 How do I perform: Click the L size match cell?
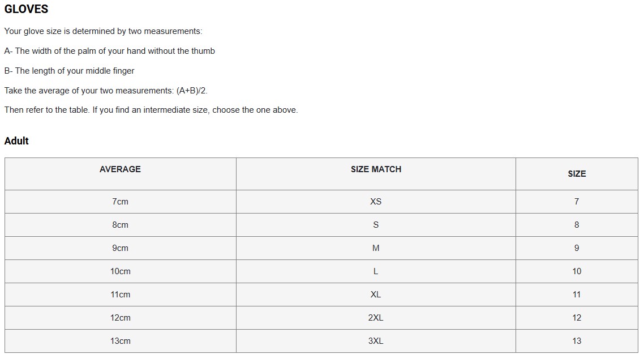pos(376,271)
